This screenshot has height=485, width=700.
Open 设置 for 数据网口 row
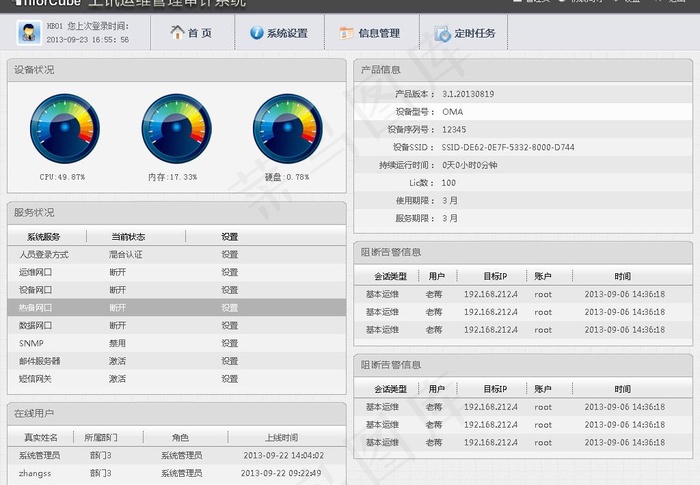click(229, 326)
